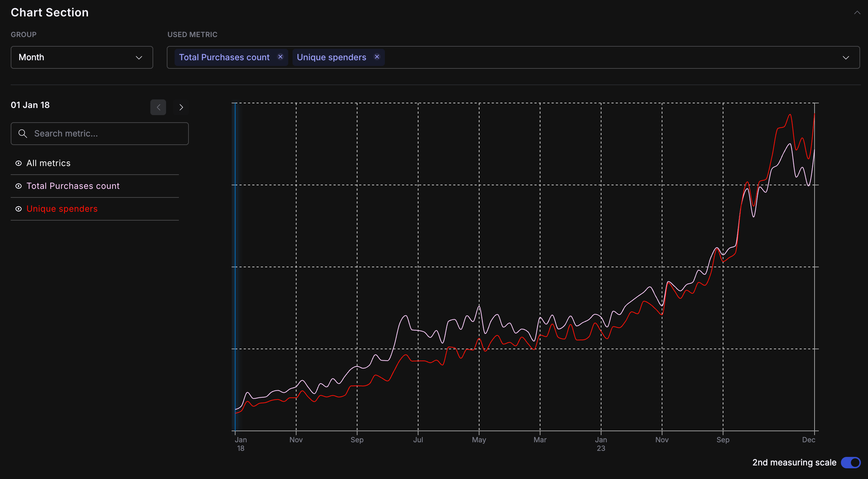Image resolution: width=868 pixels, height=479 pixels.
Task: Go to next date with right arrow
Action: (x=181, y=107)
